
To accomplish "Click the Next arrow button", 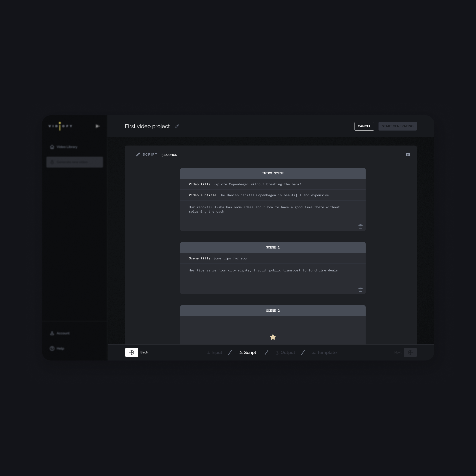I will (410, 352).
